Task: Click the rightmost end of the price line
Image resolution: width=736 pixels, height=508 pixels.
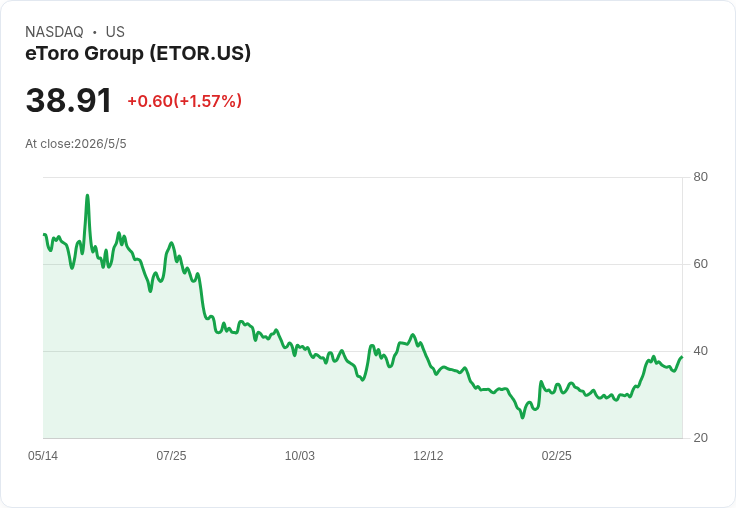Action: pyautogui.click(x=682, y=357)
